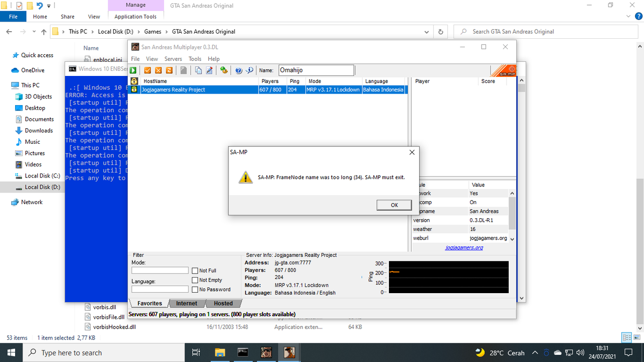Click the network icon in system tray
Image resolution: width=644 pixels, height=362 pixels.
[x=569, y=352]
